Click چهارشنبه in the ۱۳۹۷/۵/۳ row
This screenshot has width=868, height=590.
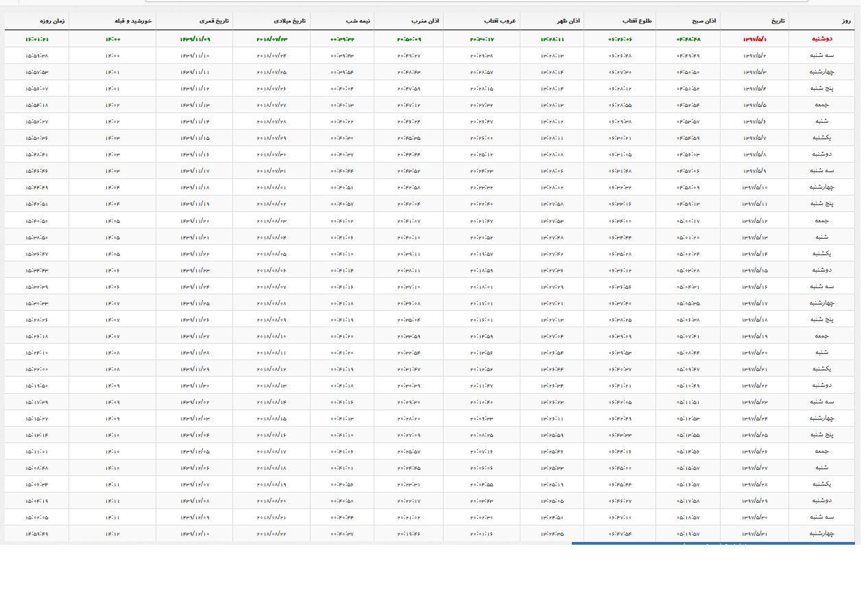tap(822, 72)
